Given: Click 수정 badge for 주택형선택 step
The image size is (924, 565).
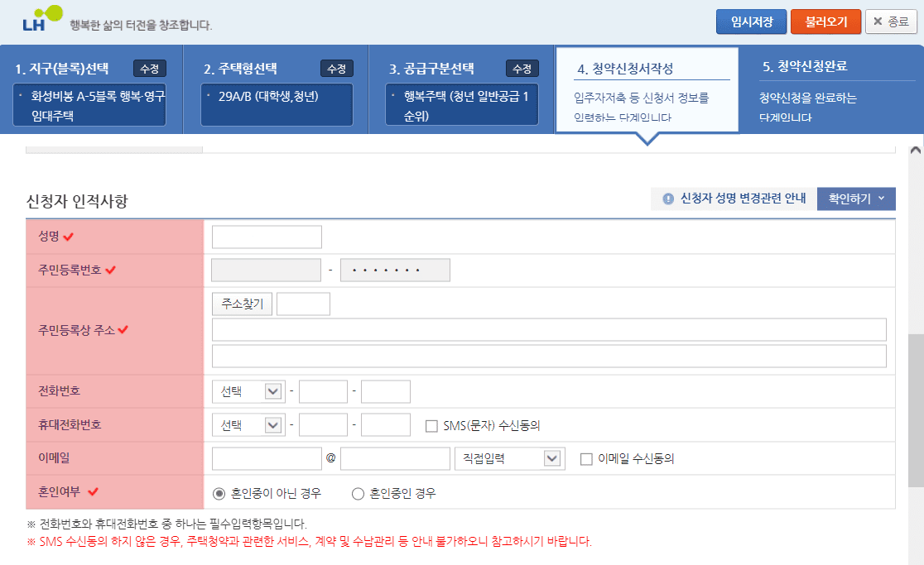Looking at the screenshot, I should (x=336, y=69).
